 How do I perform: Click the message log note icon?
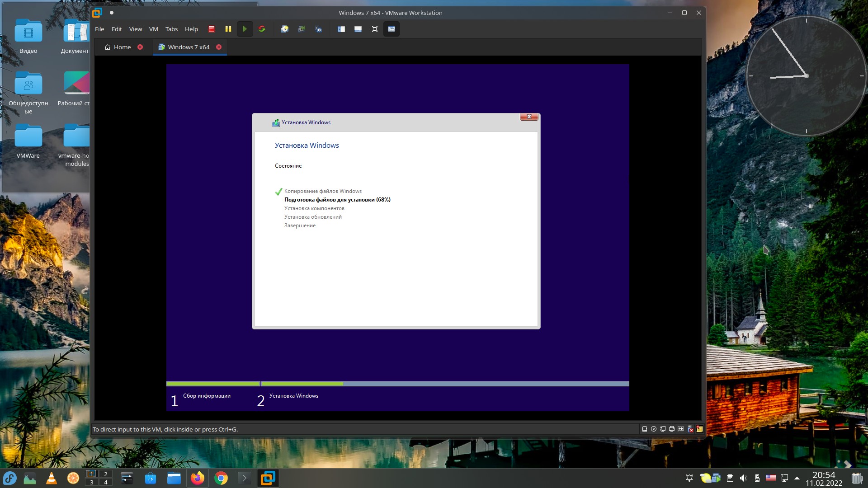pyautogui.click(x=700, y=429)
